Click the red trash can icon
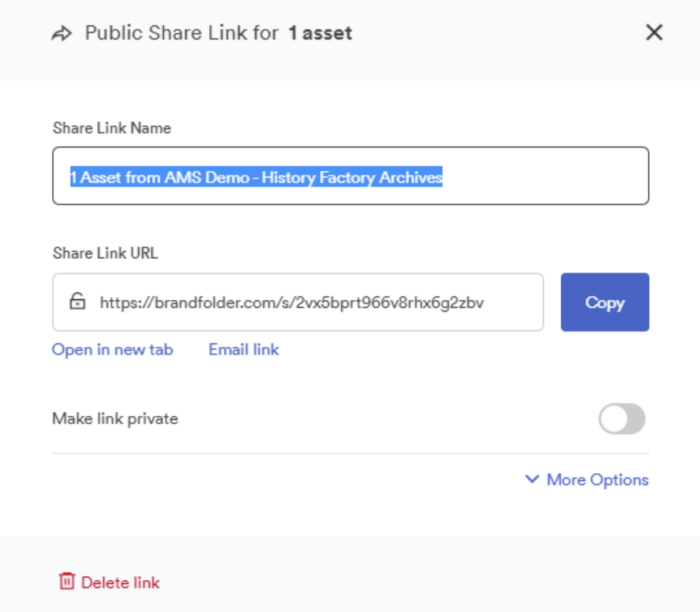 click(67, 581)
